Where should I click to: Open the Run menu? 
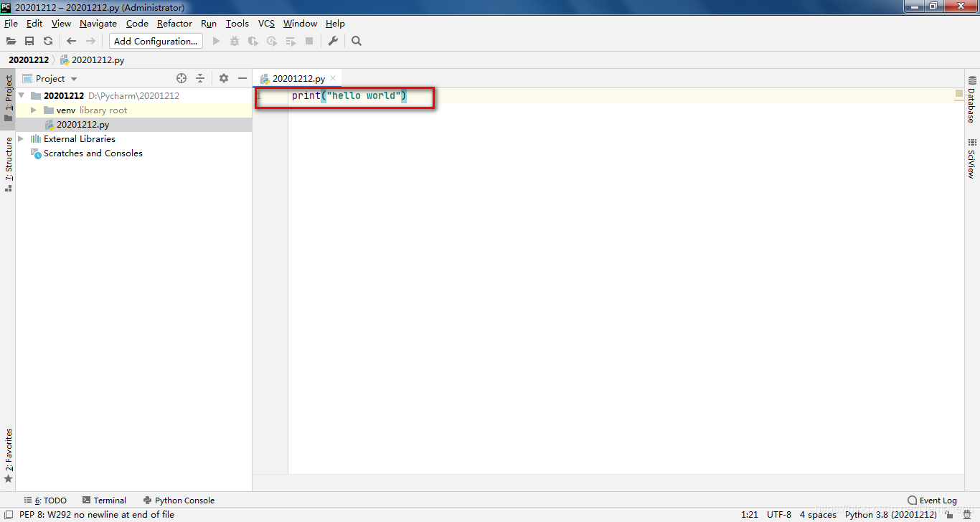pos(209,24)
